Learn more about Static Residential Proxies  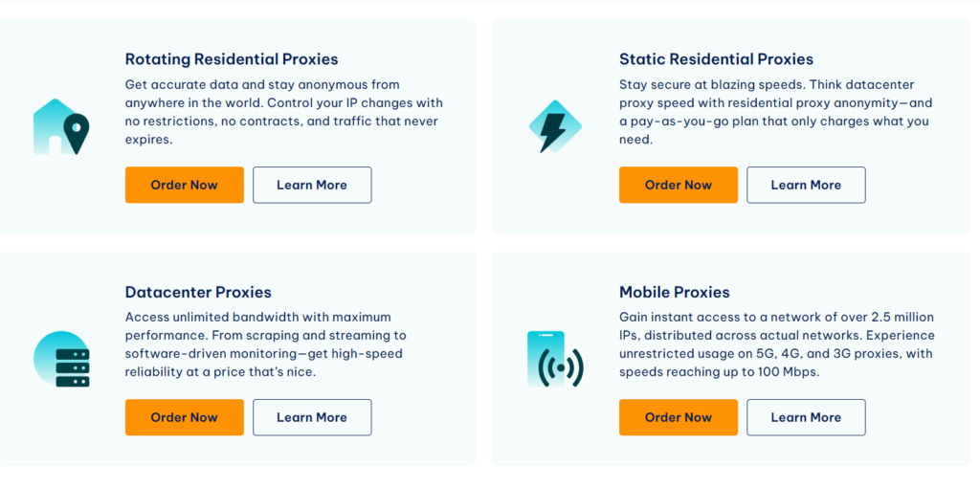pyautogui.click(x=806, y=185)
